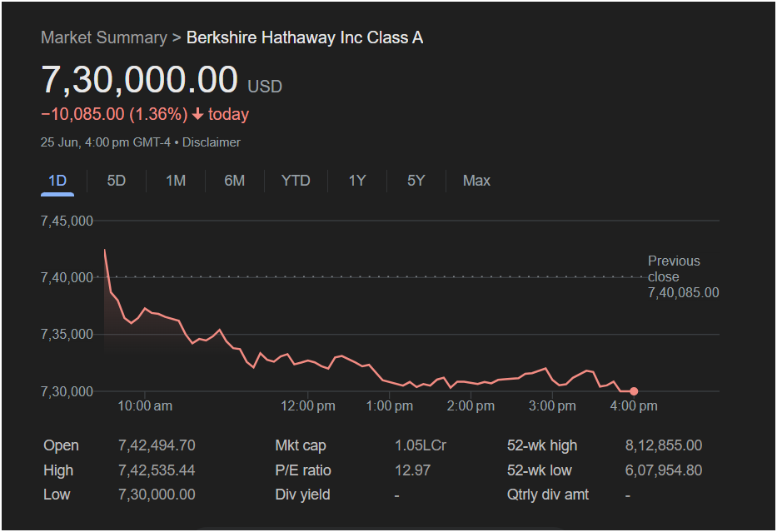This screenshot has height=532, width=777.
Task: View the 5Y chart range
Action: coord(416,181)
